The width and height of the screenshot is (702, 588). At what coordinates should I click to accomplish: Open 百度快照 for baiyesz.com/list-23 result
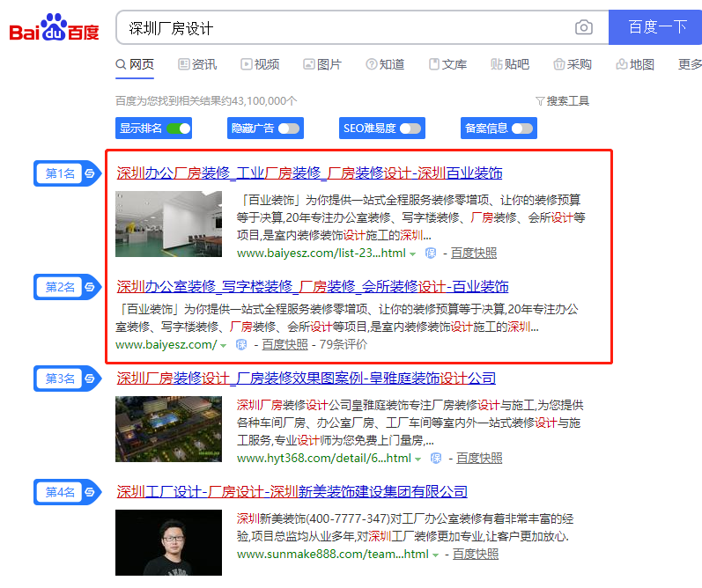point(474,254)
